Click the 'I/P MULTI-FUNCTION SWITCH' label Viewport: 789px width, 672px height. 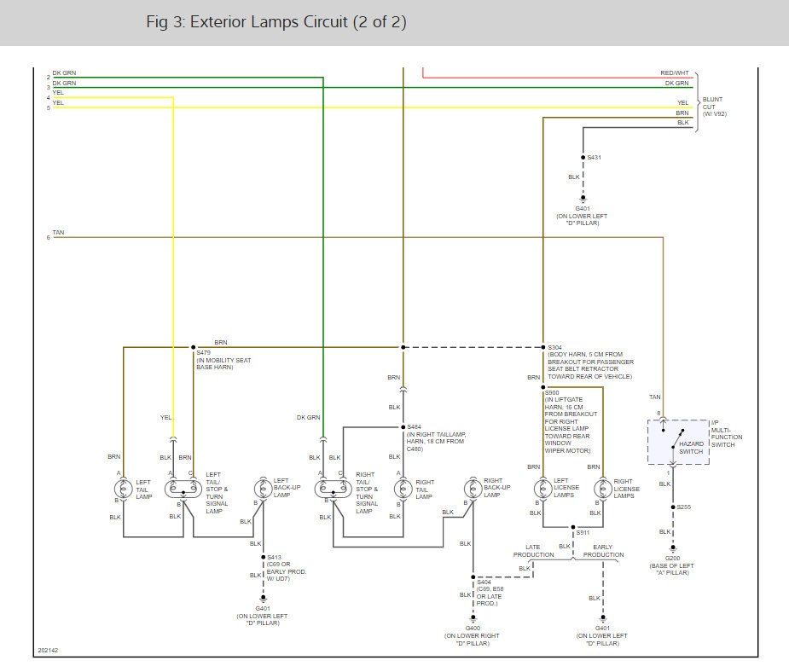click(x=727, y=433)
